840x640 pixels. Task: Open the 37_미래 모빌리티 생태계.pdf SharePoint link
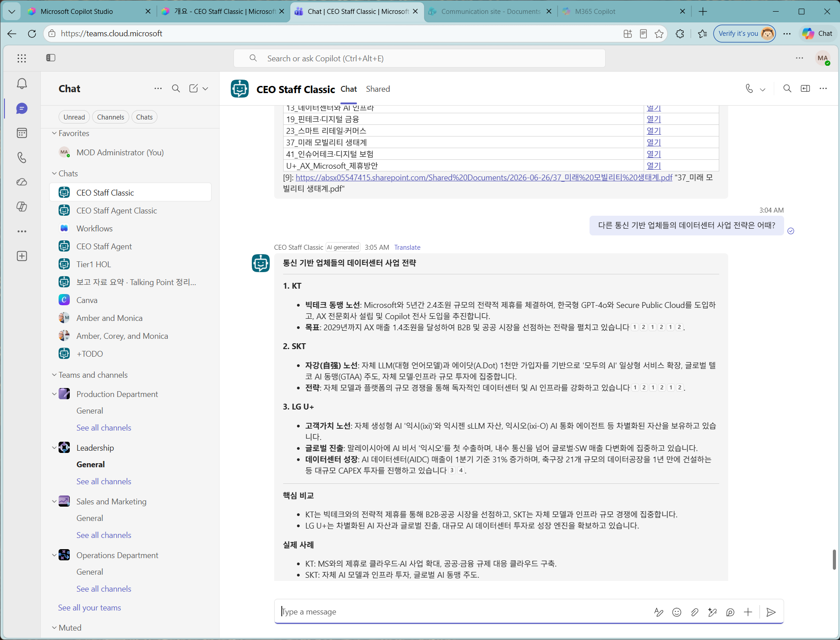point(484,177)
